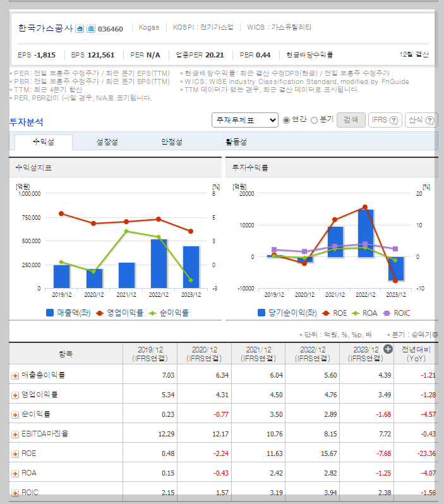The height and width of the screenshot is (504, 444).
Task: Toggle the 당기순이익(좌) legend swatch
Action: (261, 313)
